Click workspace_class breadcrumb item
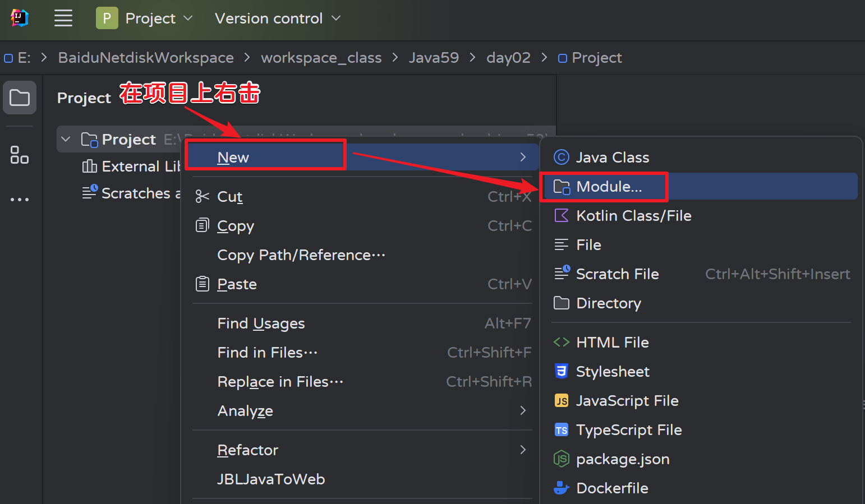 321,57
